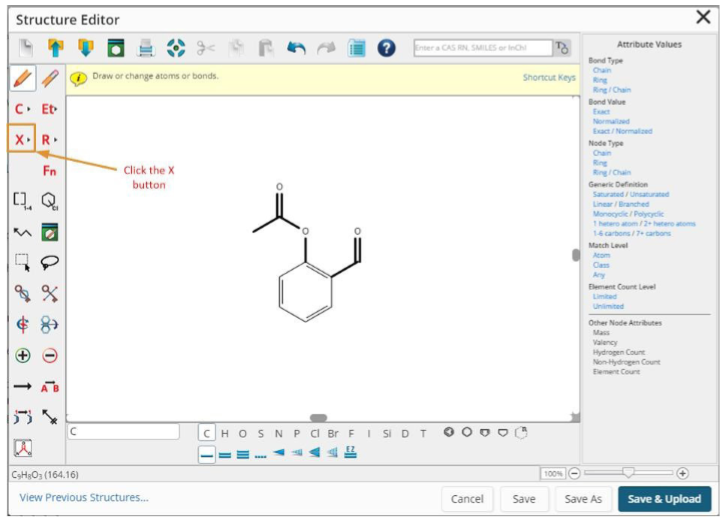This screenshot has width=724, height=522.
Task: Click the CAS RN, SMILES input field
Action: [483, 48]
